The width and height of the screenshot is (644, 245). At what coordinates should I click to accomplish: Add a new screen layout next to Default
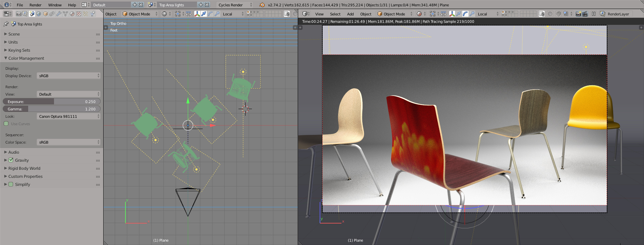[135, 5]
